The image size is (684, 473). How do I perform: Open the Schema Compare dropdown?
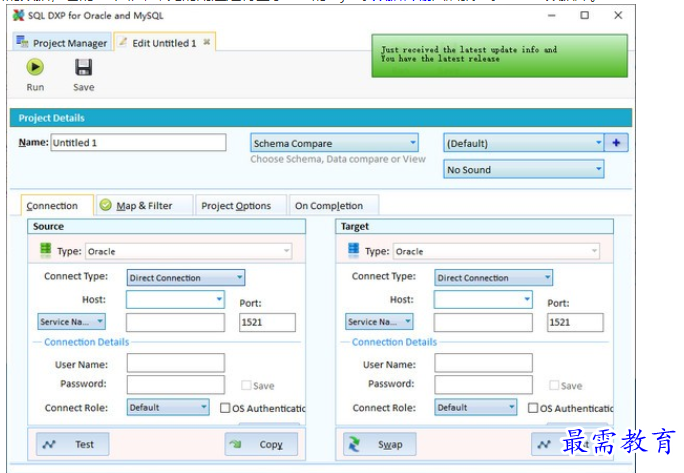[x=335, y=143]
